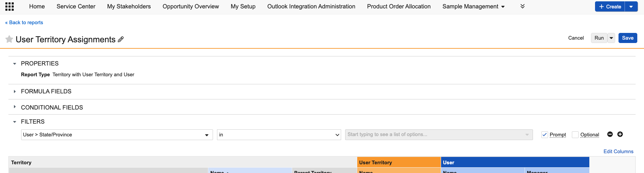Open the Run options dropdown arrow
This screenshot has width=644, height=173.
click(x=611, y=38)
